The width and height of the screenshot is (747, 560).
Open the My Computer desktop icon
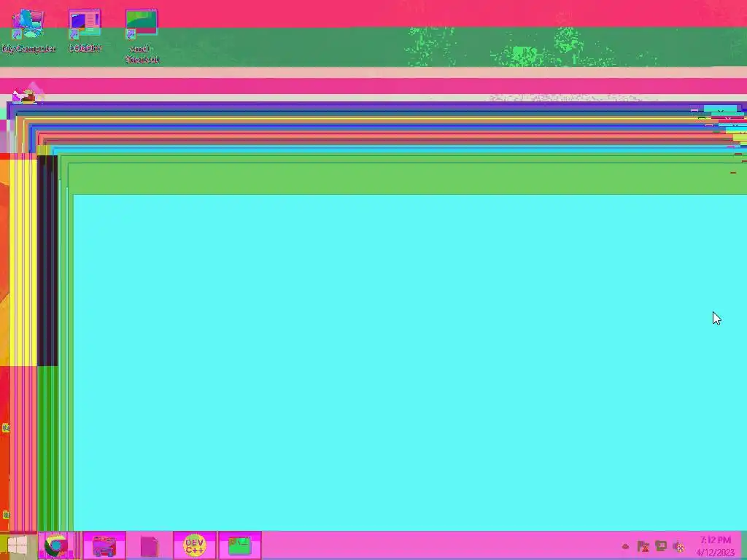click(x=28, y=31)
